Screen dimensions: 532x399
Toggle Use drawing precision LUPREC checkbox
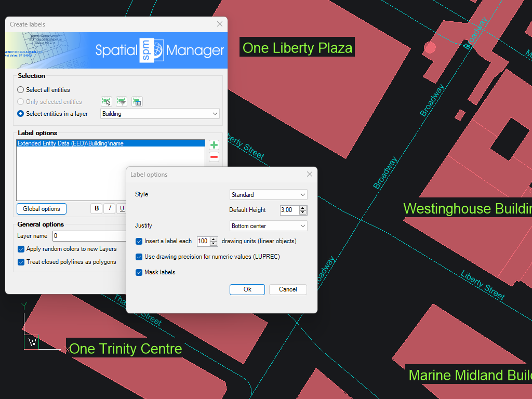pos(139,257)
